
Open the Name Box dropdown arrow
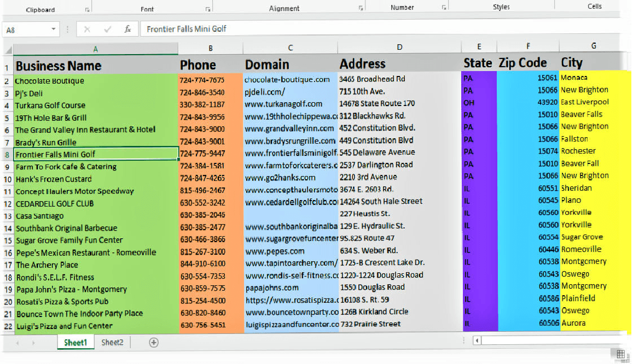click(54, 30)
